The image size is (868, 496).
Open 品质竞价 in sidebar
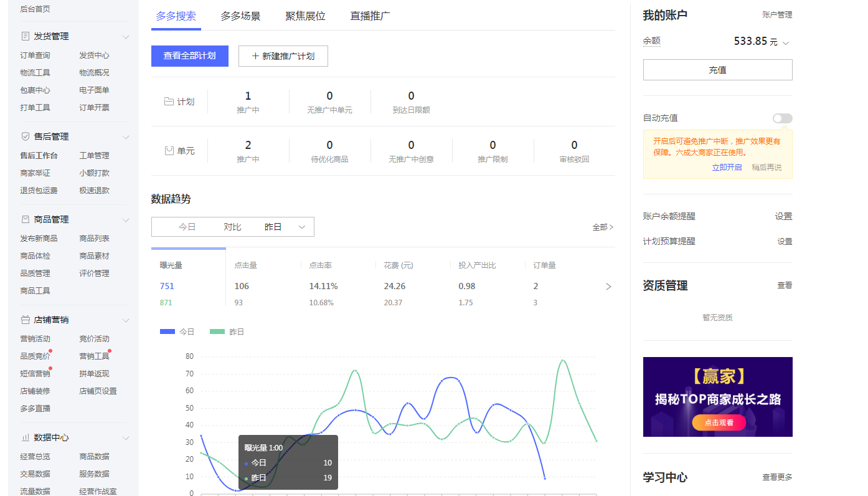[35, 356]
